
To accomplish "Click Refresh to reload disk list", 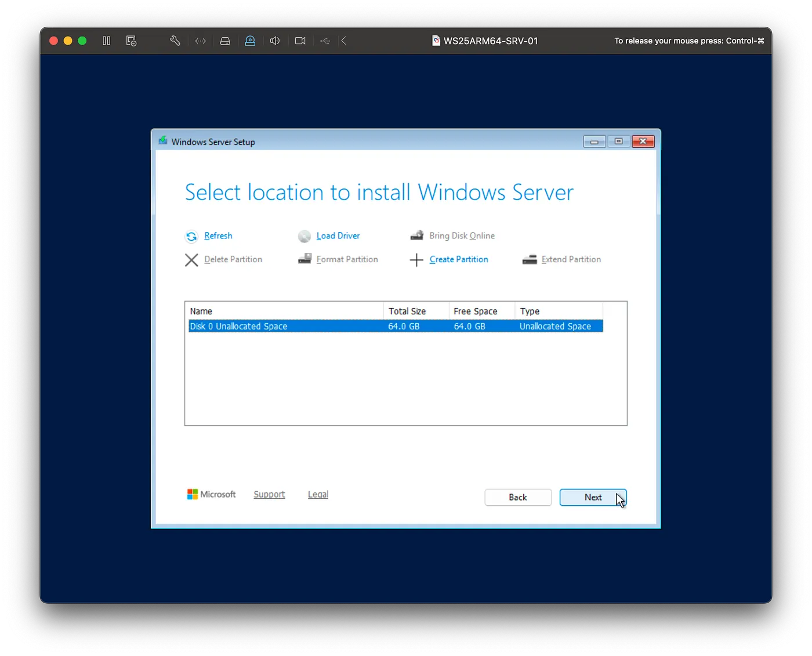I will click(x=217, y=236).
